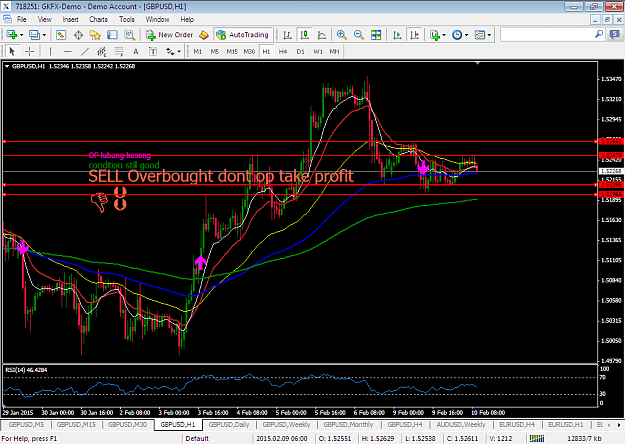Viewport: 625px width, 444px height.
Task: Open the Profiles icon
Action: coord(34,35)
